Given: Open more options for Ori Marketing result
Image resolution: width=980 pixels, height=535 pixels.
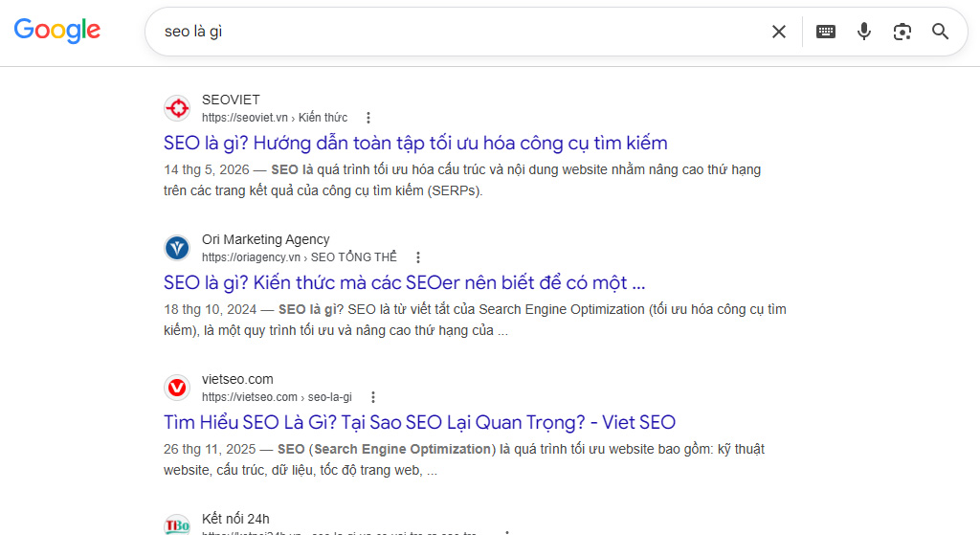Looking at the screenshot, I should click(x=418, y=256).
